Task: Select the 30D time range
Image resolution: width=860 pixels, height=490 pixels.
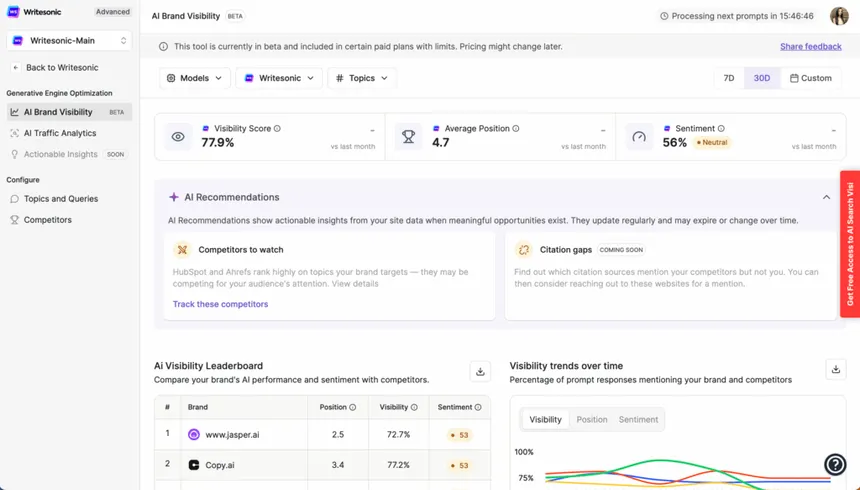Action: pyautogui.click(x=762, y=78)
